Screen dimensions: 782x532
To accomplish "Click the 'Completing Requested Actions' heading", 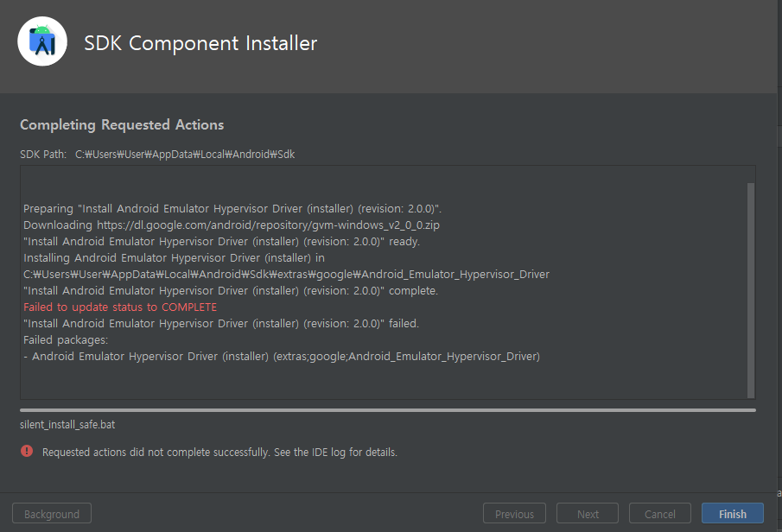I will pyautogui.click(x=122, y=124).
